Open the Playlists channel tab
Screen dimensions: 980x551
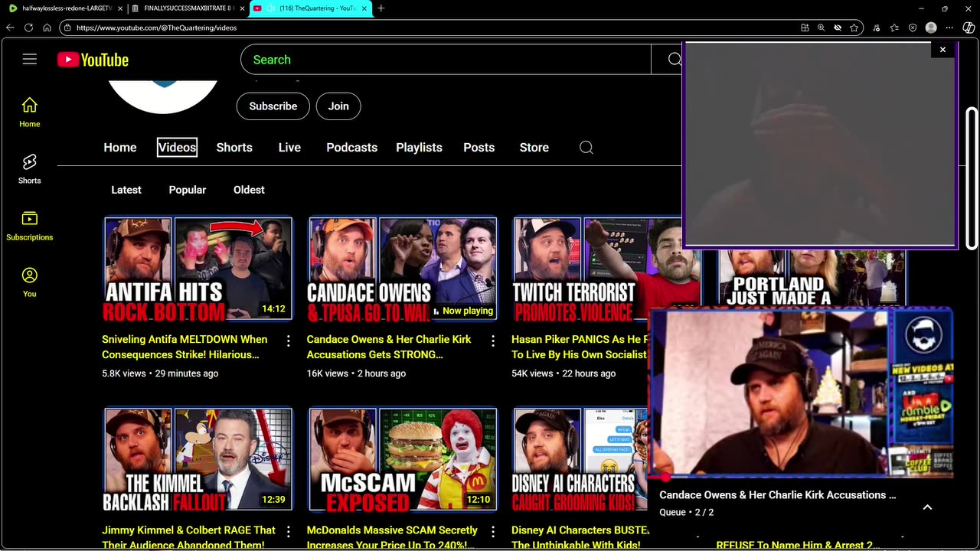coord(419,148)
